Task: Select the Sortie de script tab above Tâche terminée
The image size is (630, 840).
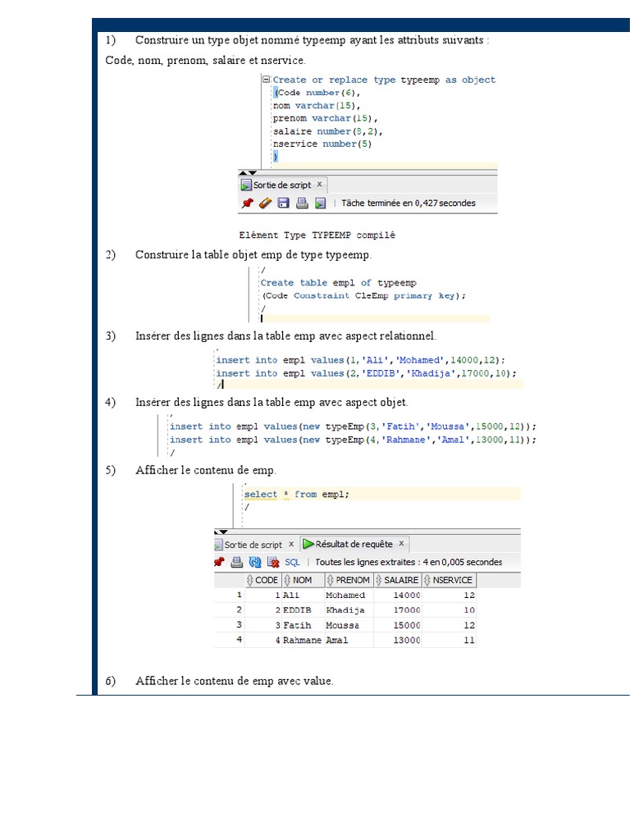Action: point(282,185)
